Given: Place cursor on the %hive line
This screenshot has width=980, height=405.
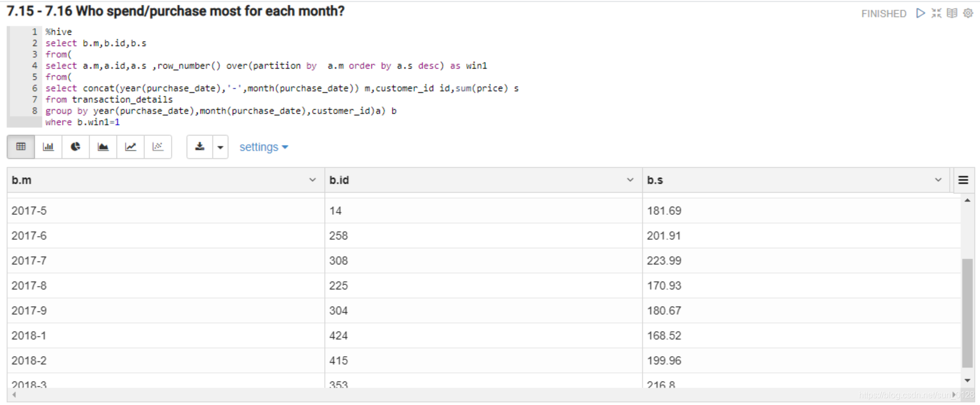Looking at the screenshot, I should 59,32.
